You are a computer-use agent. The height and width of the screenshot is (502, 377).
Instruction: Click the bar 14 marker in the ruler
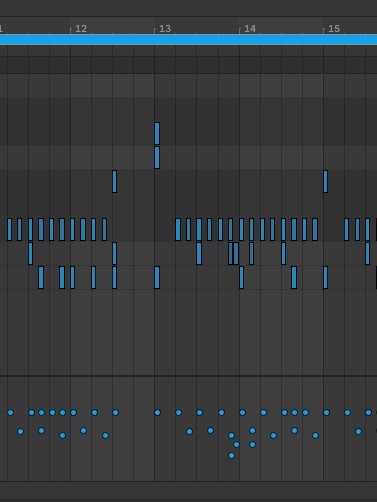click(250, 29)
